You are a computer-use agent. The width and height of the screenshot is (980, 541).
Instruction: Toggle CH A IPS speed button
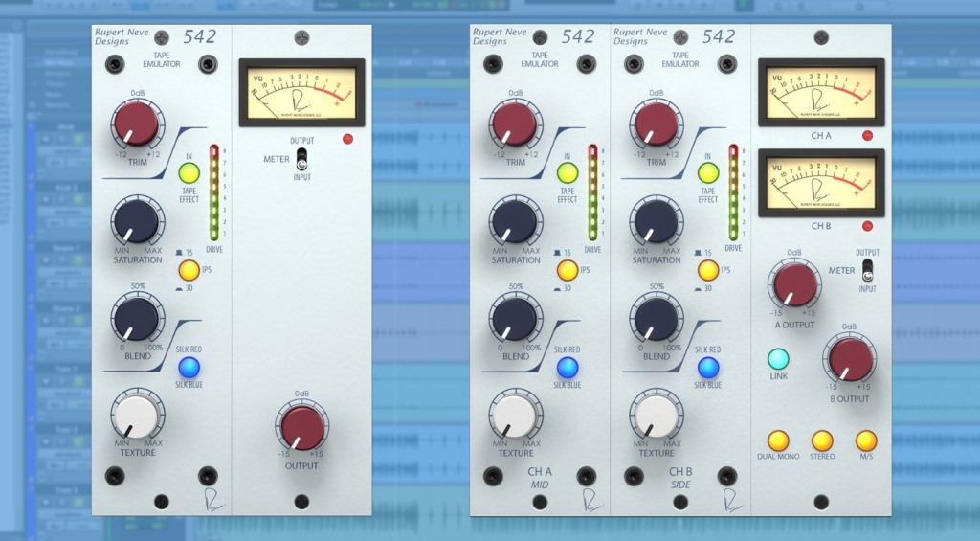(x=567, y=270)
